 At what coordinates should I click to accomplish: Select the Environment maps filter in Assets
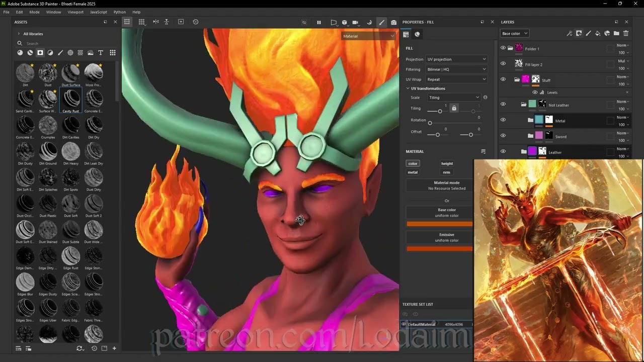point(90,53)
